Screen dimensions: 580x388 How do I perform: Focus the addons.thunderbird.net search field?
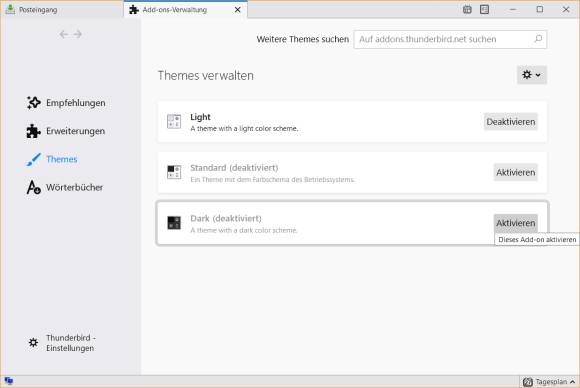[x=450, y=39]
